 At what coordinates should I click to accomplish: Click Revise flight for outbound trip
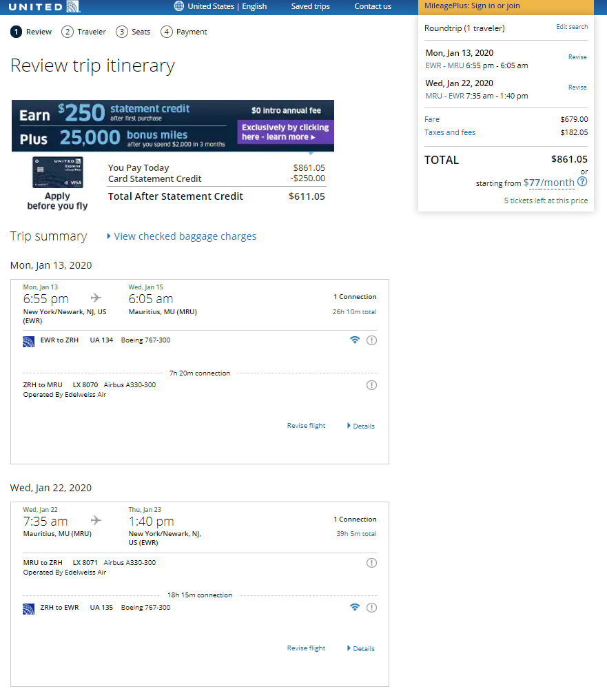pyautogui.click(x=306, y=426)
